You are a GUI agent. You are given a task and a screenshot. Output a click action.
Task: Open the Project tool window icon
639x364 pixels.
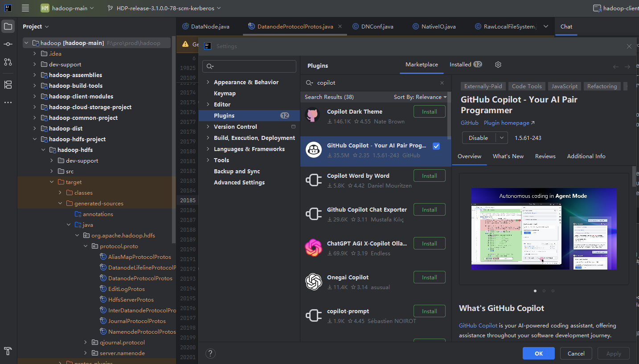pyautogui.click(x=8, y=27)
